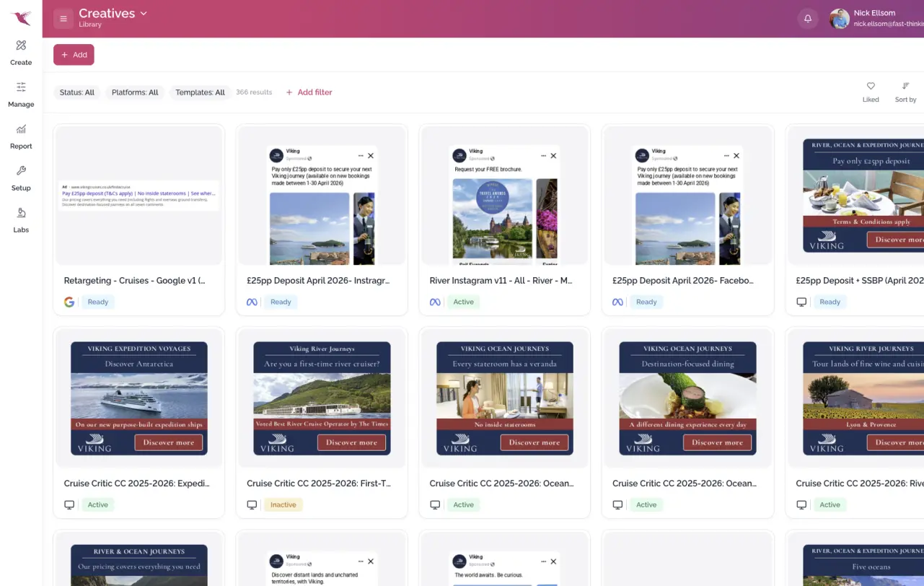Show Liked creatives with heart icon

[871, 92]
